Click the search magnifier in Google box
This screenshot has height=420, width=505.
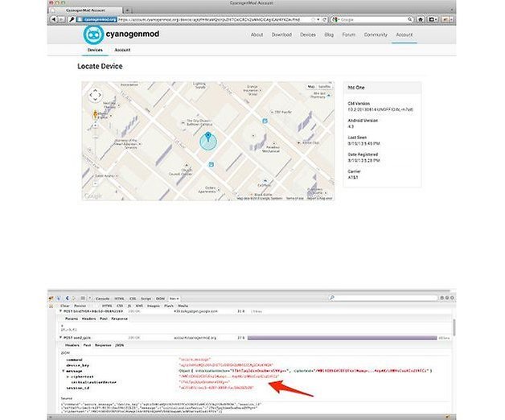tap(409, 19)
